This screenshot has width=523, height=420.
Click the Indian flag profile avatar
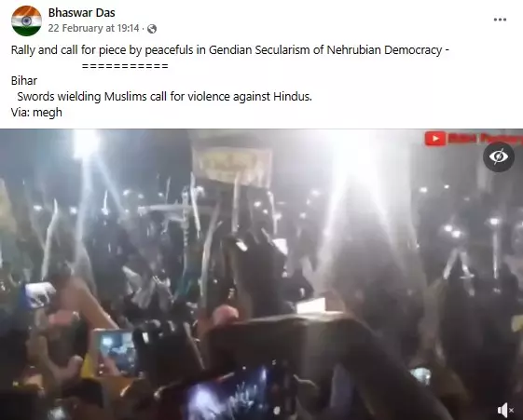click(26, 20)
